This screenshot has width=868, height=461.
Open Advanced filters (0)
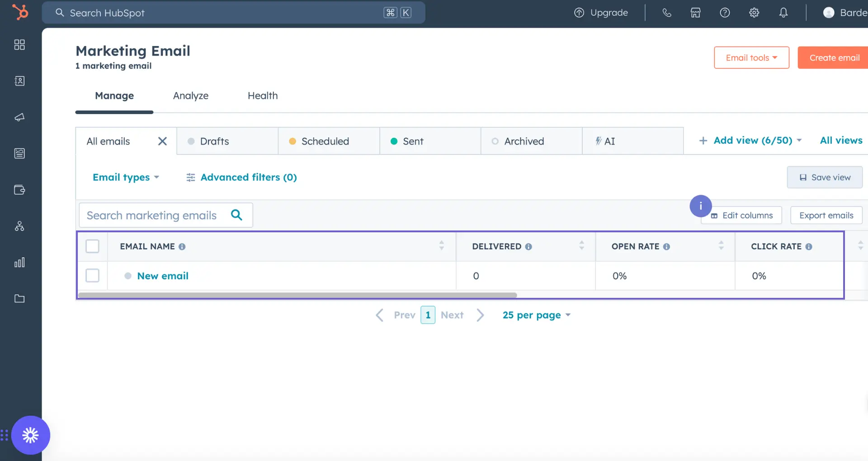pos(241,177)
